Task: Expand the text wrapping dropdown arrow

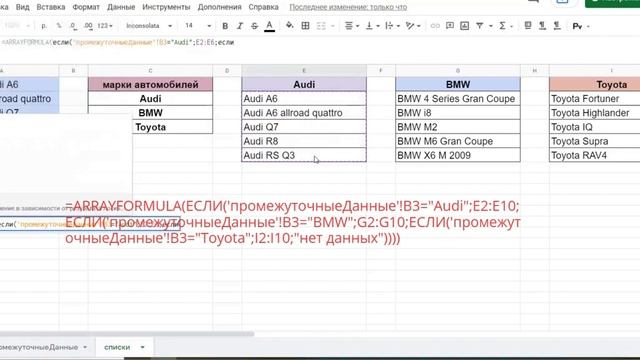Action: tap(398, 26)
